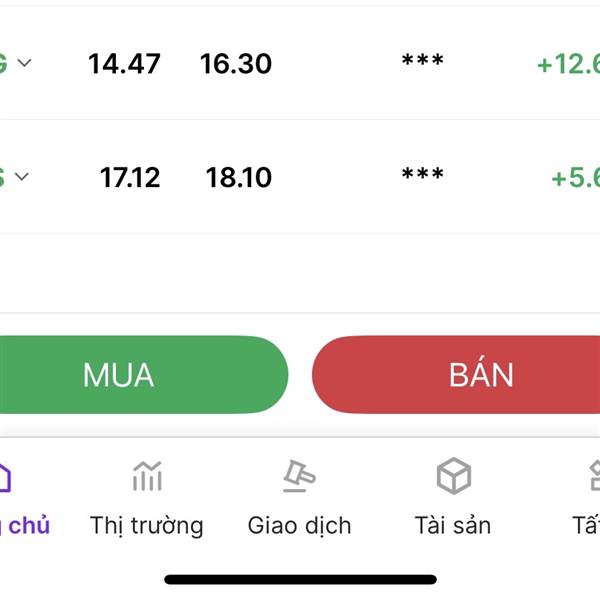
Task: Tap the Tài sản cube icon
Action: (453, 477)
